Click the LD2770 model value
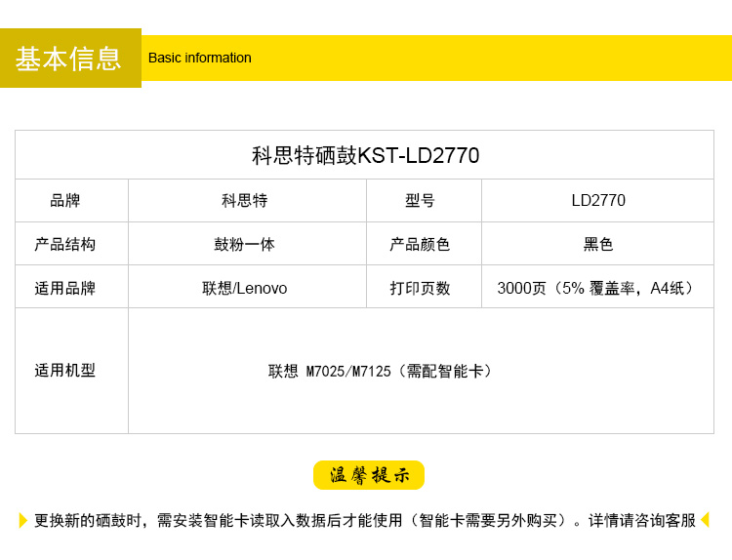Screen dimensions: 732x560 click(598, 201)
